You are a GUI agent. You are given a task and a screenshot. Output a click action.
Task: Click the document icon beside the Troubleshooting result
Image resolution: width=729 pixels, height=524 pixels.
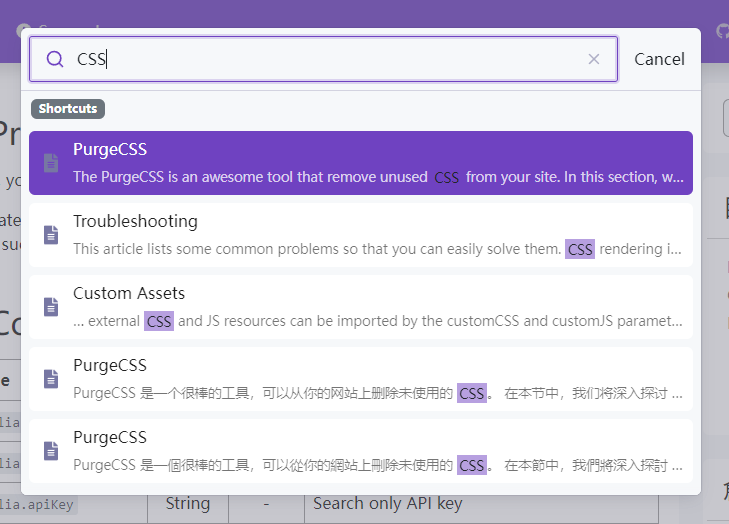pyautogui.click(x=51, y=235)
